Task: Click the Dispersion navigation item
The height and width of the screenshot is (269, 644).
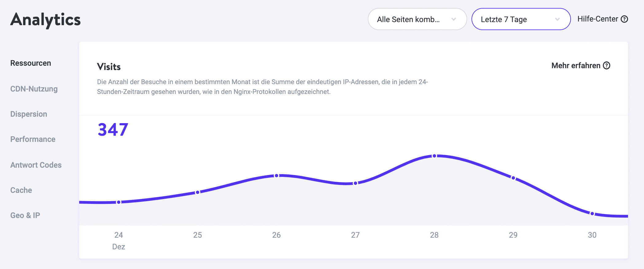Action: coord(29,114)
